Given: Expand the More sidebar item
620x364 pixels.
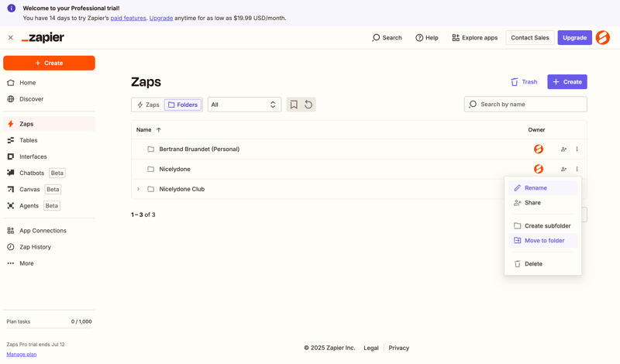Looking at the screenshot, I should click(49, 263).
